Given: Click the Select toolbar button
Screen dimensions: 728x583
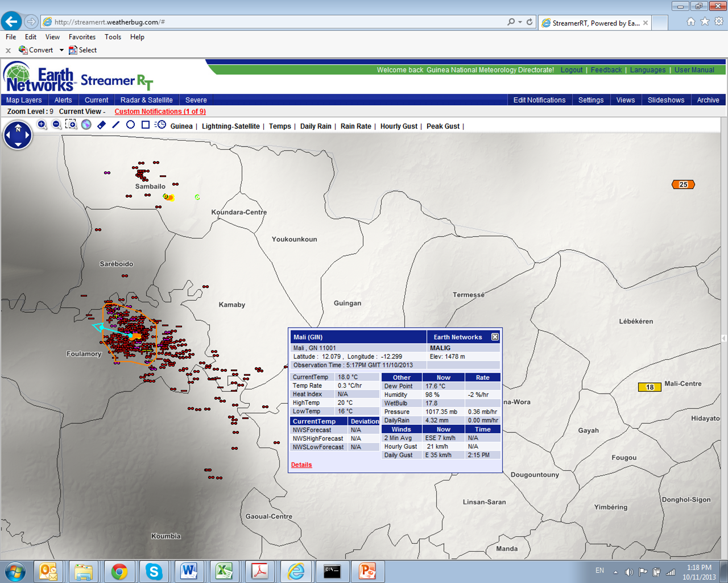Looking at the screenshot, I should click(x=82, y=50).
